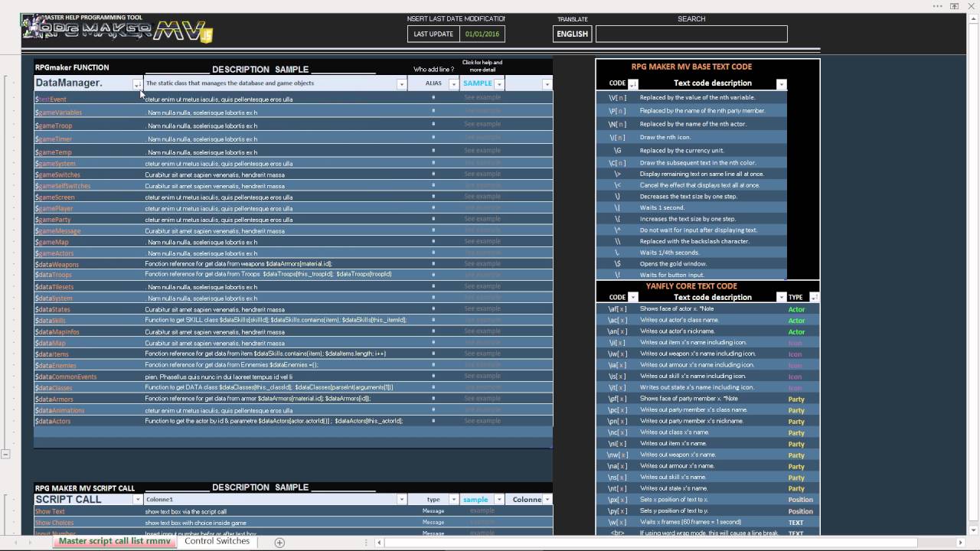Click the previous sheet navigation arrow
Viewport: 980px width, 551px height.
pos(16,543)
